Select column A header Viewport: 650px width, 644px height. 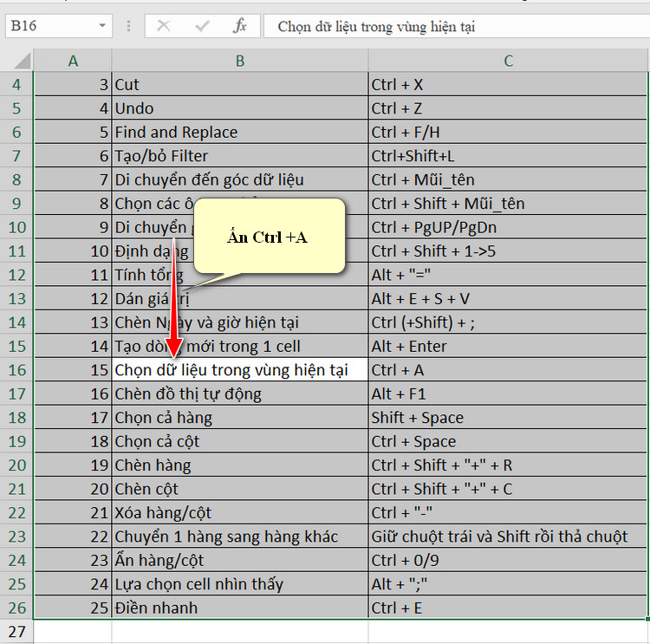point(73,61)
